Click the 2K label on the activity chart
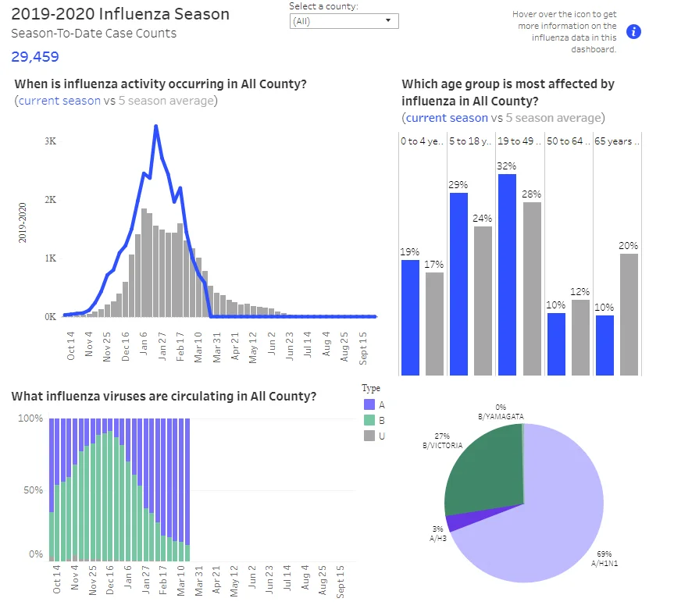This screenshot has height=616, width=674. 50,200
